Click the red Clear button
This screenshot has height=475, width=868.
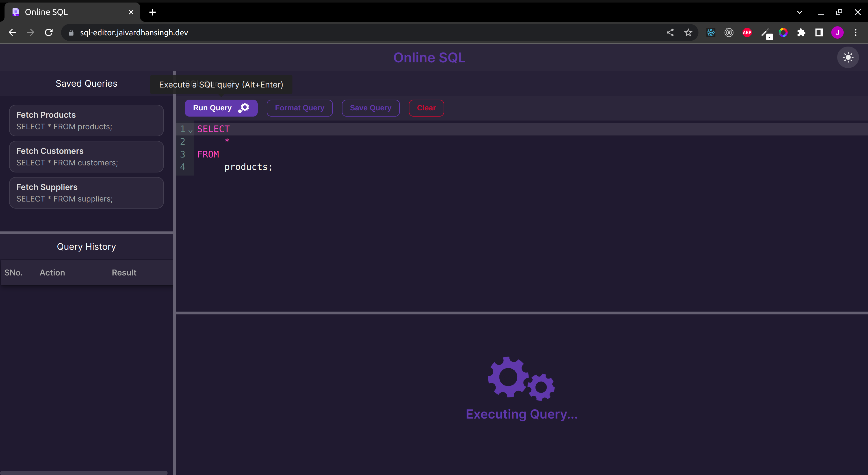(426, 108)
